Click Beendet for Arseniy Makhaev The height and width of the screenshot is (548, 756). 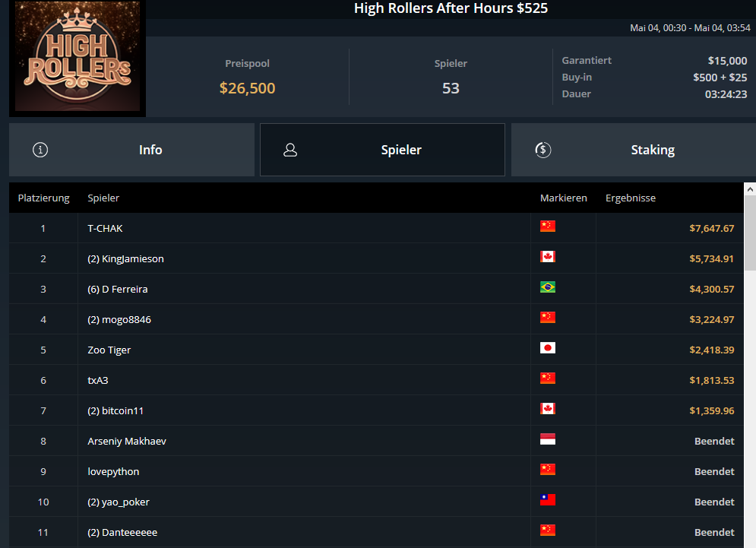pos(714,441)
